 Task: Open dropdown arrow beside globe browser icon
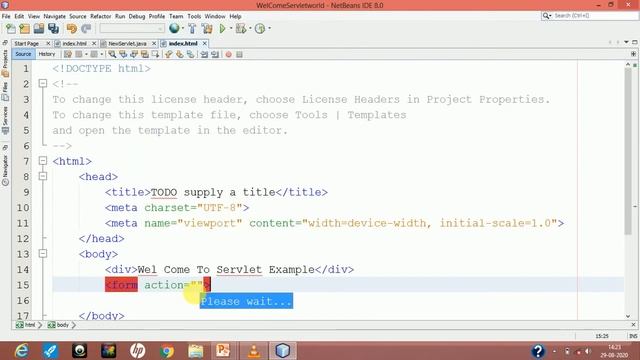click(x=182, y=28)
